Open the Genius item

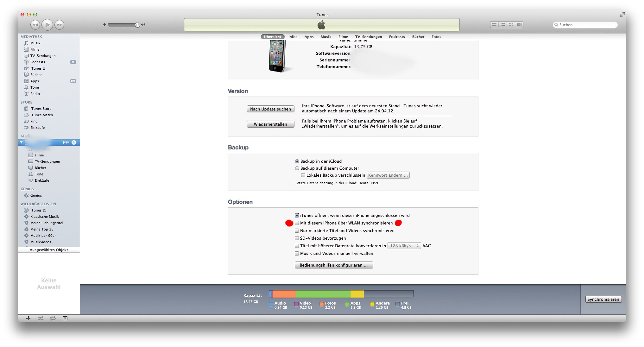36,195
